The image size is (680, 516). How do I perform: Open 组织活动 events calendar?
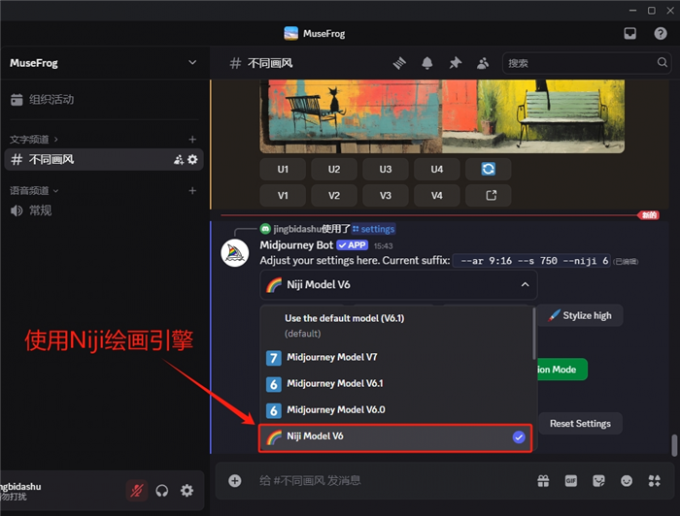pyautogui.click(x=42, y=99)
